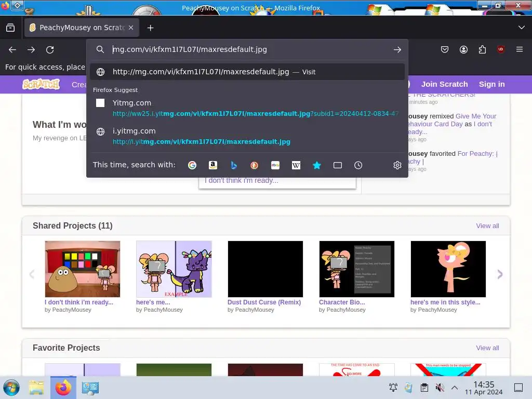
Task: Open the clipboard tray icon
Action: click(x=424, y=388)
